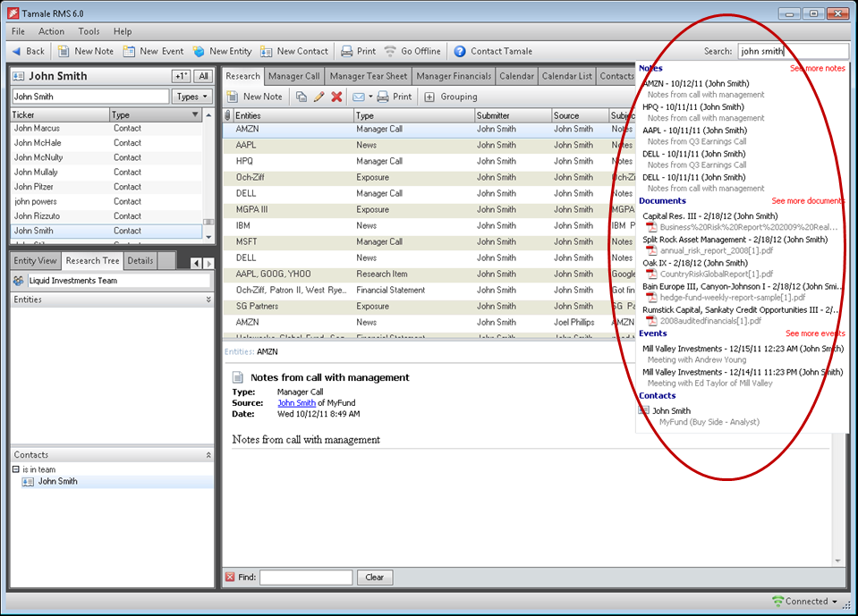The height and width of the screenshot is (616, 858).
Task: Select the Och-Ziff Exposure row
Action: point(429,177)
